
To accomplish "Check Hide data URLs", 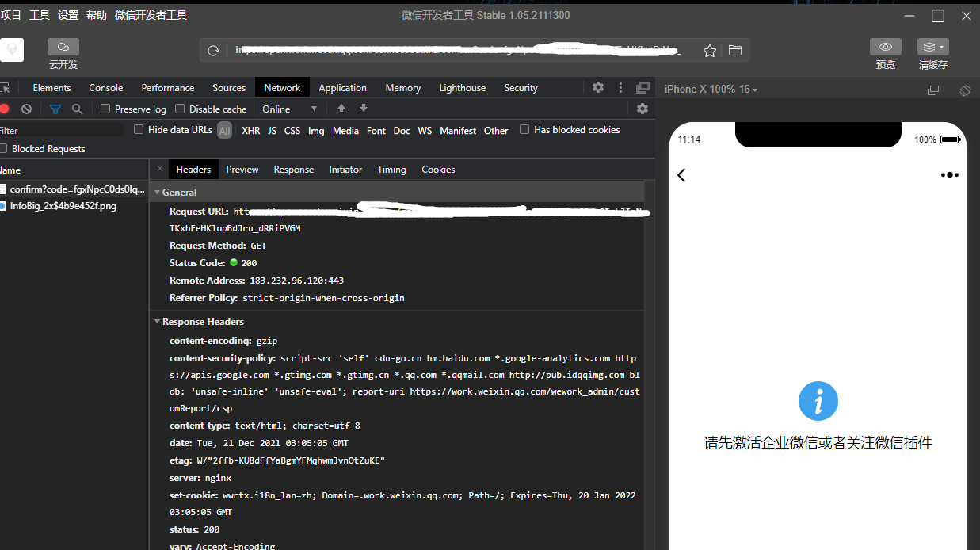I will (139, 129).
